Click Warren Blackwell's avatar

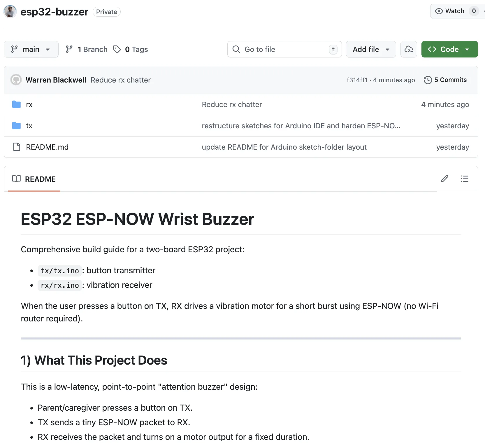pos(16,80)
